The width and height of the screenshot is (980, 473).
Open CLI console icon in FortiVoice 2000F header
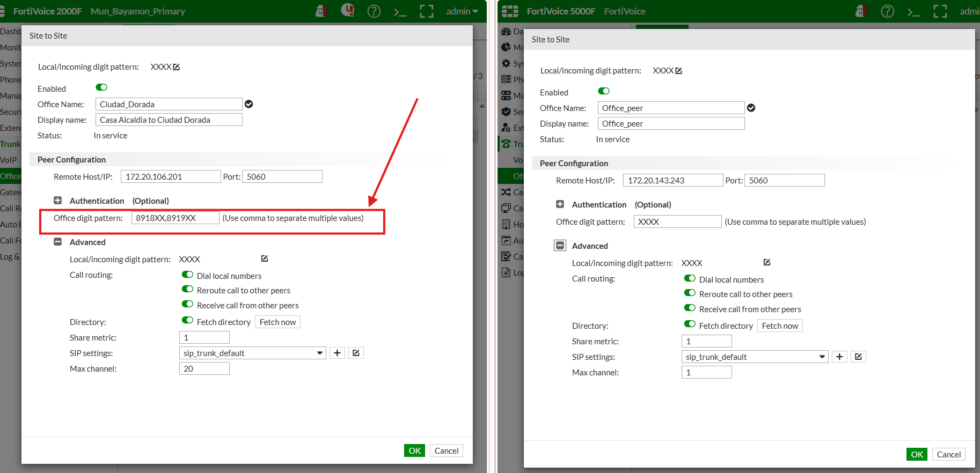400,12
